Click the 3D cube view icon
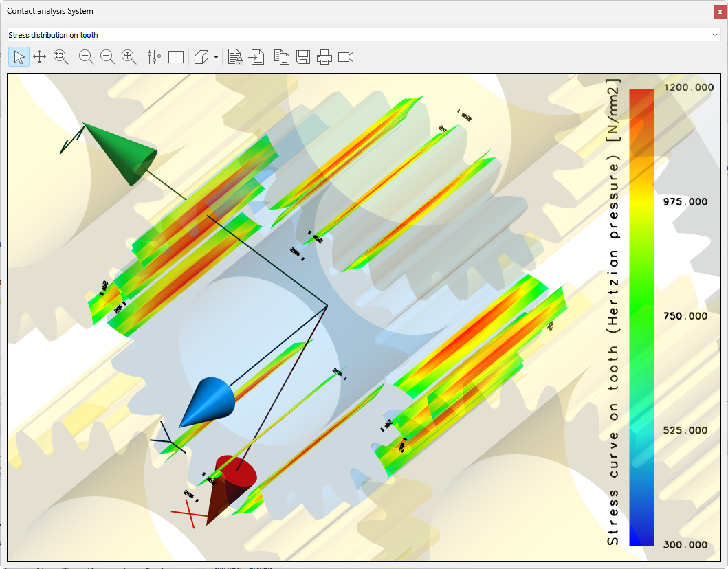The height and width of the screenshot is (569, 728). (x=201, y=57)
